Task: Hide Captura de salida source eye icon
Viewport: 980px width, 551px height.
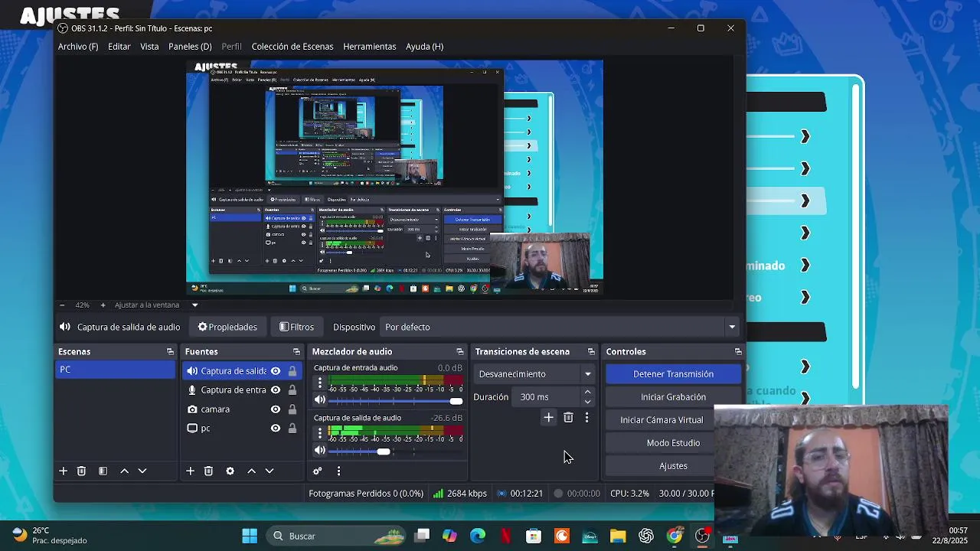Action: tap(276, 371)
